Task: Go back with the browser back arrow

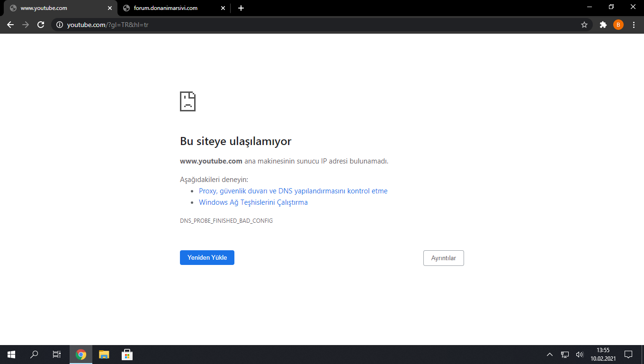Action: click(10, 25)
